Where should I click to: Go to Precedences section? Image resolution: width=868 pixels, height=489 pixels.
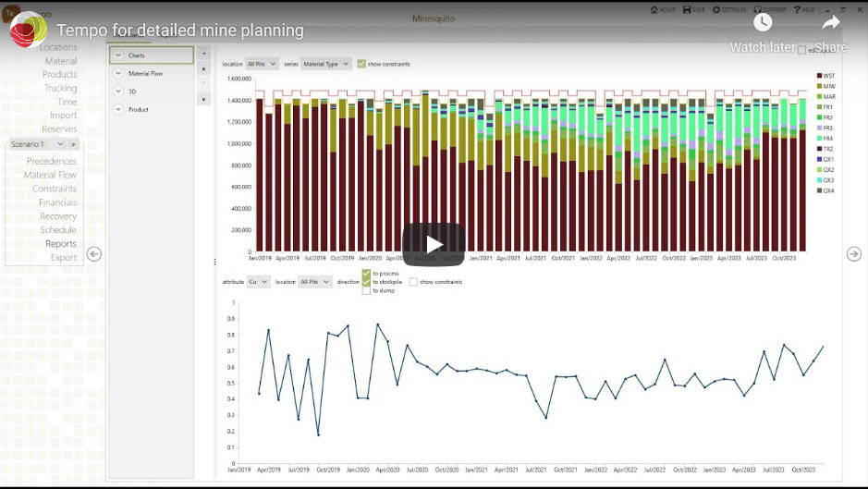pos(52,161)
